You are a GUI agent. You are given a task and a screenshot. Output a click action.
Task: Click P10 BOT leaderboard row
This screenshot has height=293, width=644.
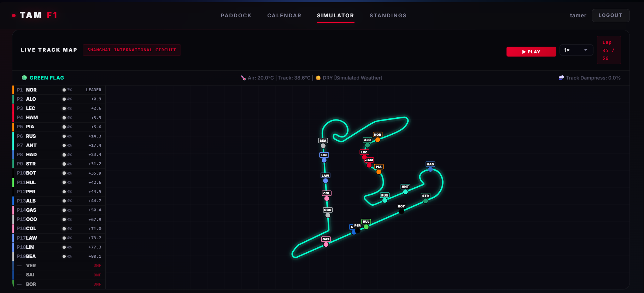point(59,173)
